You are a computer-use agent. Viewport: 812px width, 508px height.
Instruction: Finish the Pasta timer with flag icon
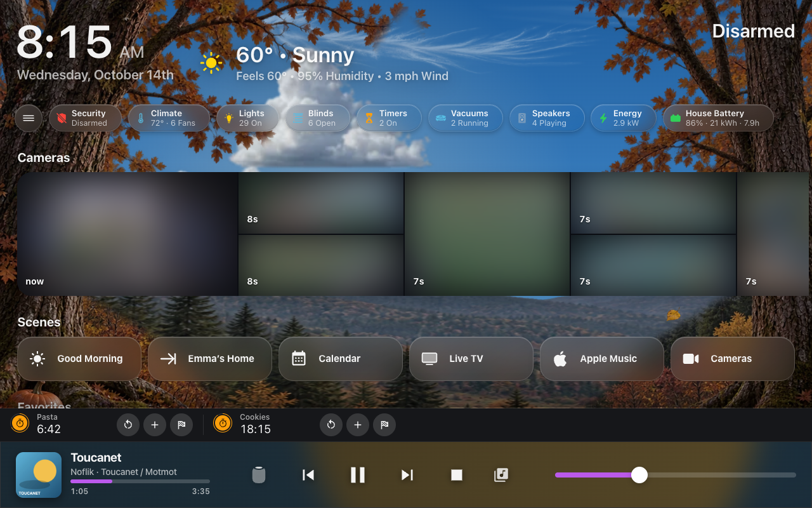pos(181,425)
